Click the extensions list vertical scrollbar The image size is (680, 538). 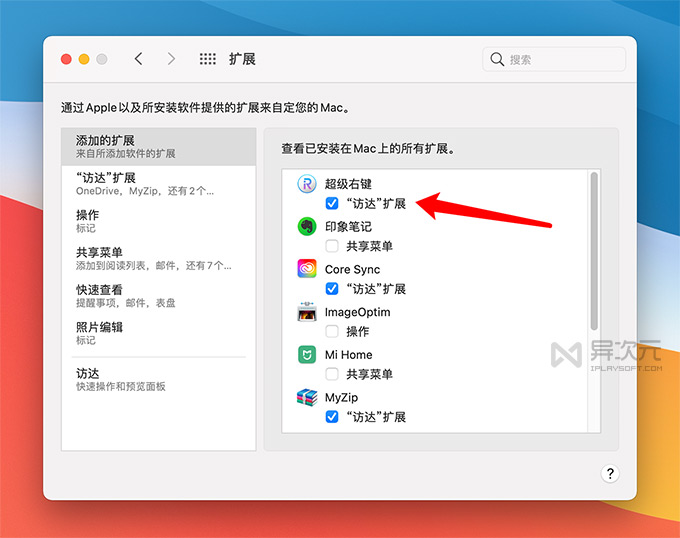coord(594,251)
